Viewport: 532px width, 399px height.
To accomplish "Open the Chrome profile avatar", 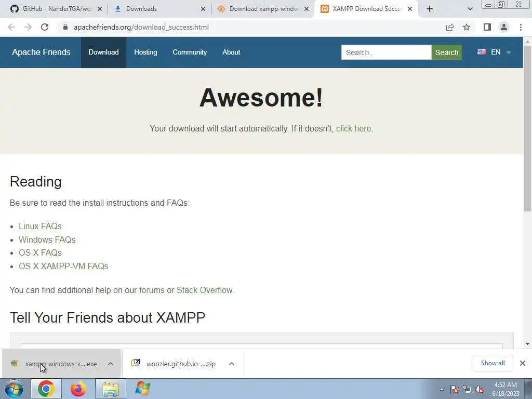I will [x=504, y=27].
